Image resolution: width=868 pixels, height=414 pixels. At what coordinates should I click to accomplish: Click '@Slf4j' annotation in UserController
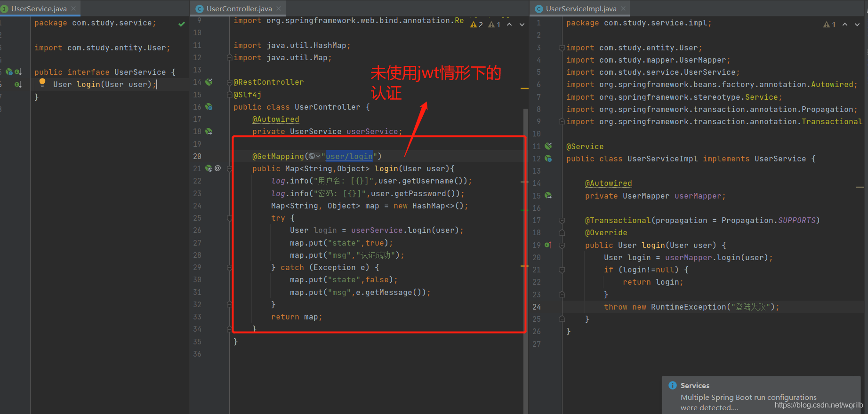[x=248, y=95]
